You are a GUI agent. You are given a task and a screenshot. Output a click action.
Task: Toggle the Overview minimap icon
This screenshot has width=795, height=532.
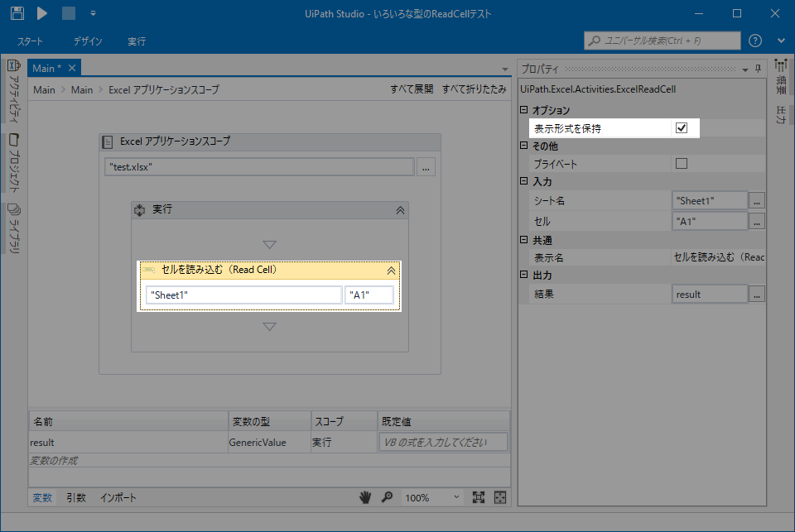click(x=500, y=497)
